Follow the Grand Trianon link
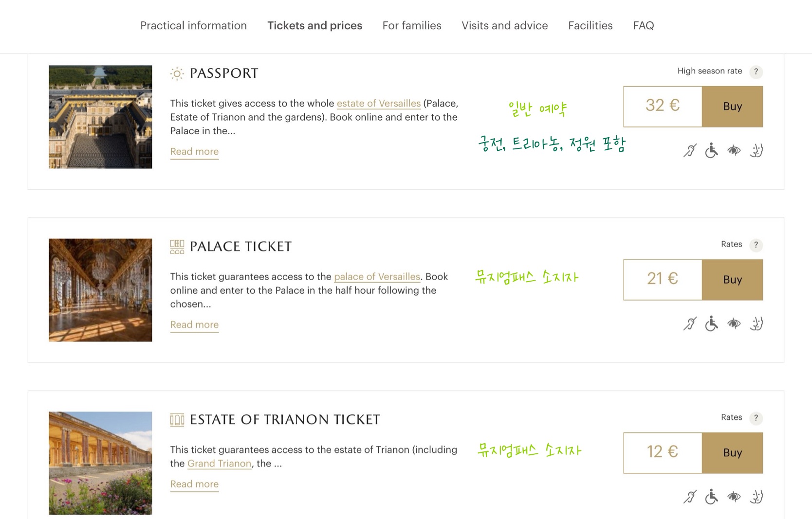Image resolution: width=812 pixels, height=519 pixels. [x=219, y=464]
